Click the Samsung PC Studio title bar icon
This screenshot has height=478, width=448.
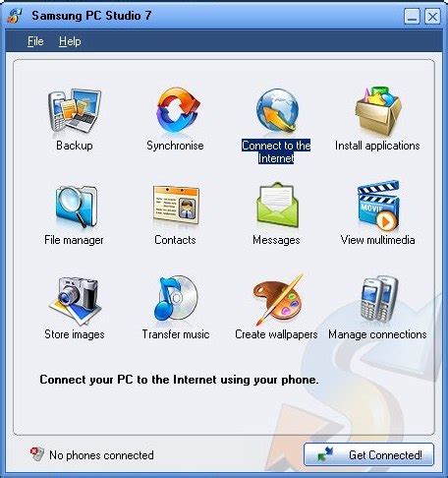click(15, 16)
